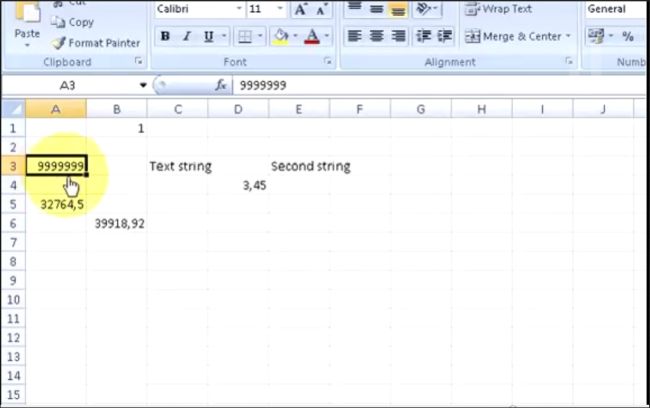Viewport: 650px width, 408px height.
Task: Copy the selection with Copy
Action: 73,22
